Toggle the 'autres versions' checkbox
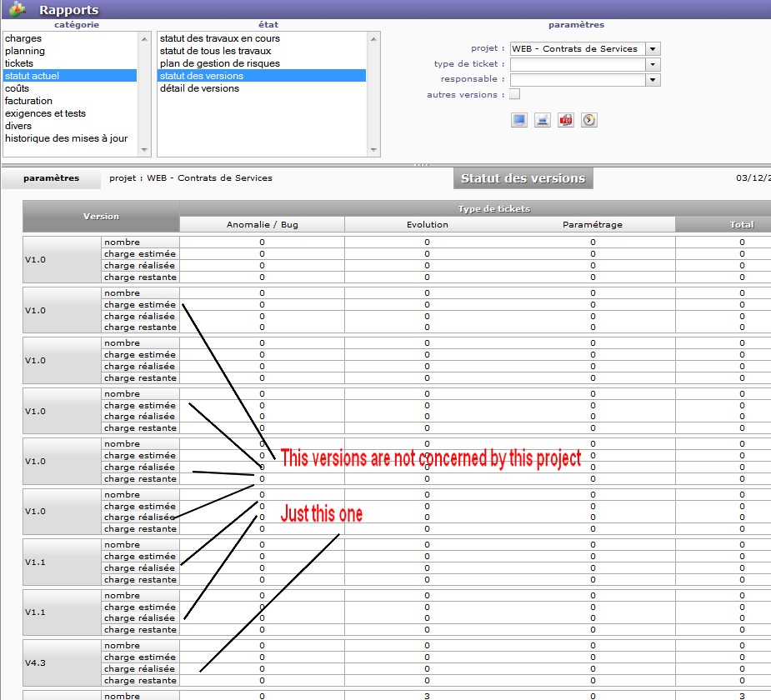Screen dimensions: 771x700 click(514, 94)
